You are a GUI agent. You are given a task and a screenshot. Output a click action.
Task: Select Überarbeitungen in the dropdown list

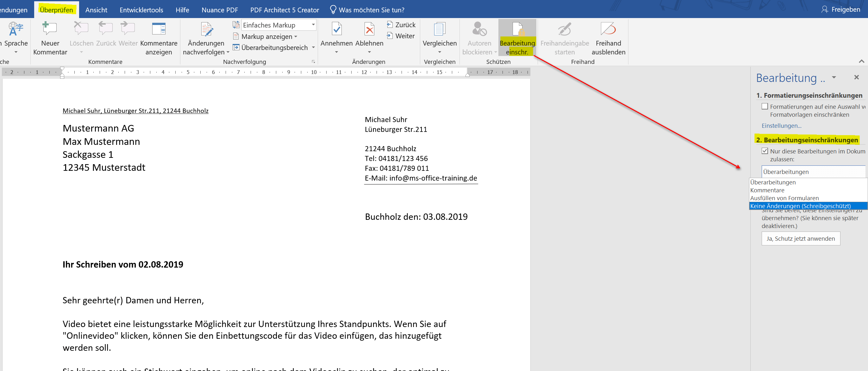[809, 182]
